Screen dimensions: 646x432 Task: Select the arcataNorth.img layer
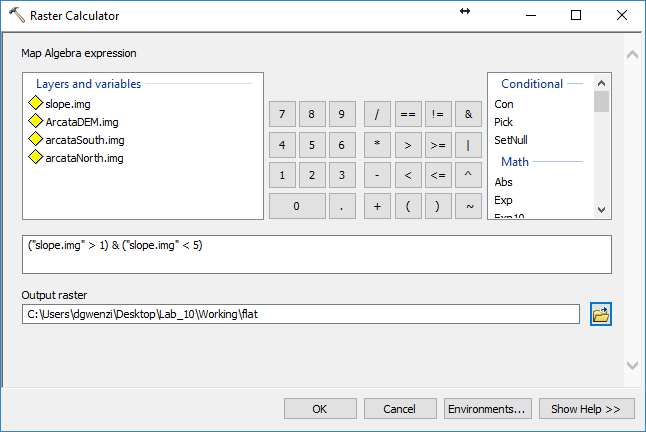[x=84, y=158]
